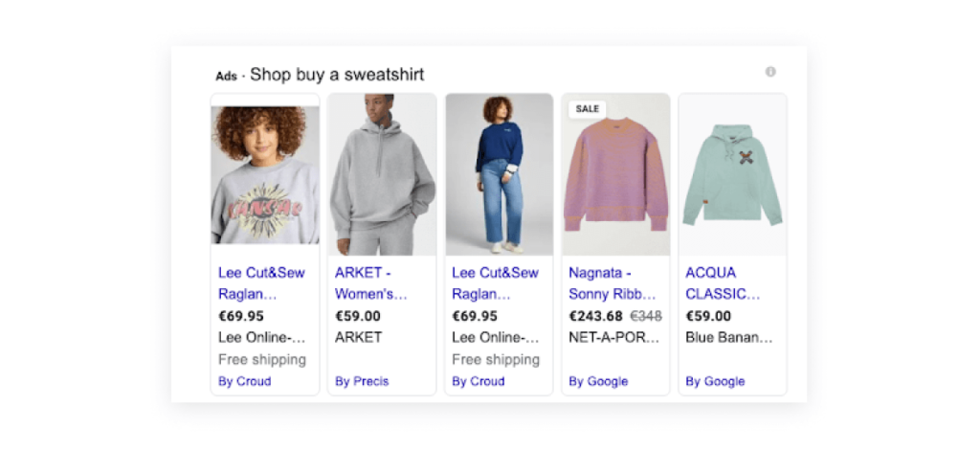Viewport: 980px width, 472px height.
Task: Click the By Precis link
Action: click(x=362, y=381)
